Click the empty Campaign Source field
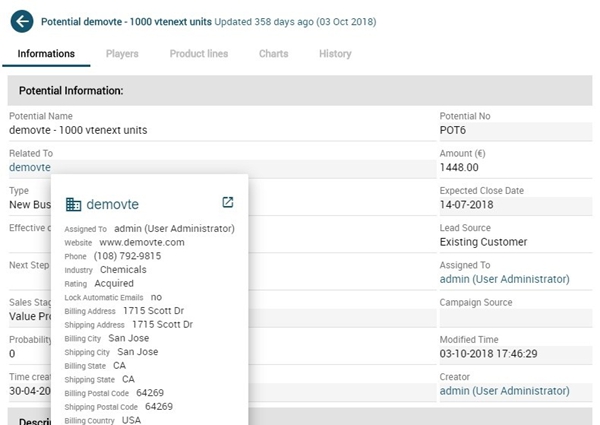This screenshot has width=600, height=425. [515, 318]
